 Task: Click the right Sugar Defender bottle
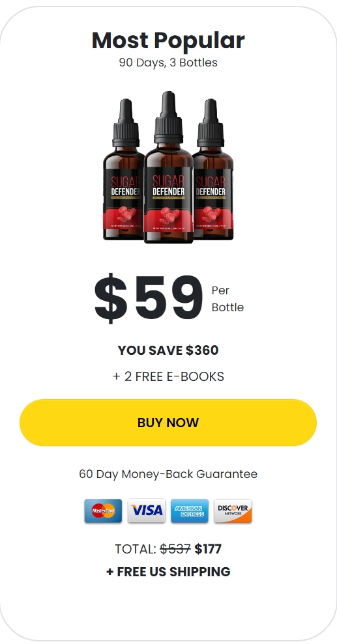[x=213, y=169]
